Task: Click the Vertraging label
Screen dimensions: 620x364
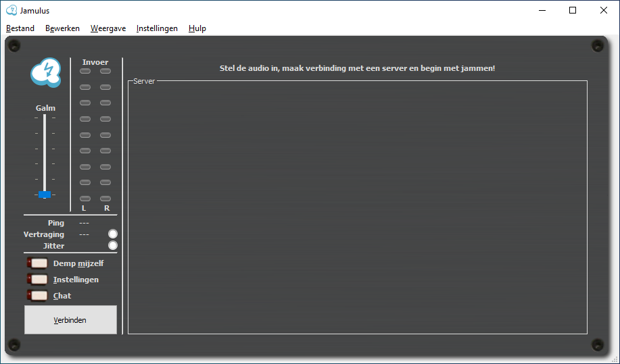Action: (x=44, y=234)
